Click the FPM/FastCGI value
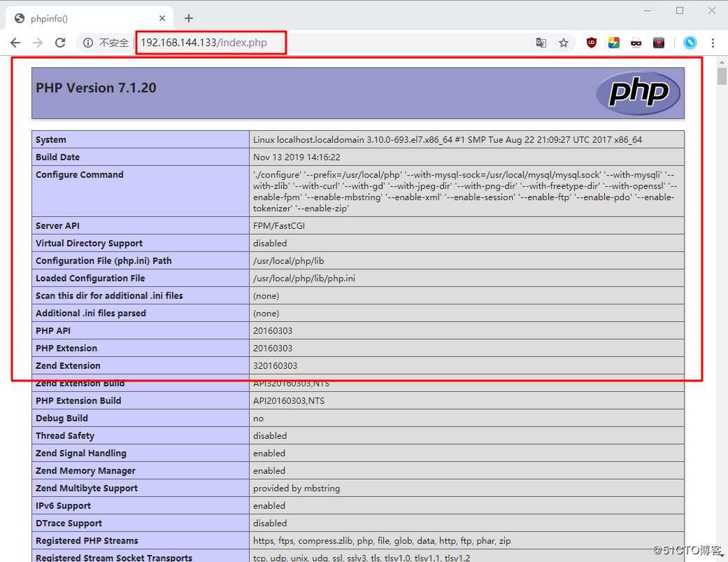Viewport: 728px width, 562px height. tap(279, 226)
